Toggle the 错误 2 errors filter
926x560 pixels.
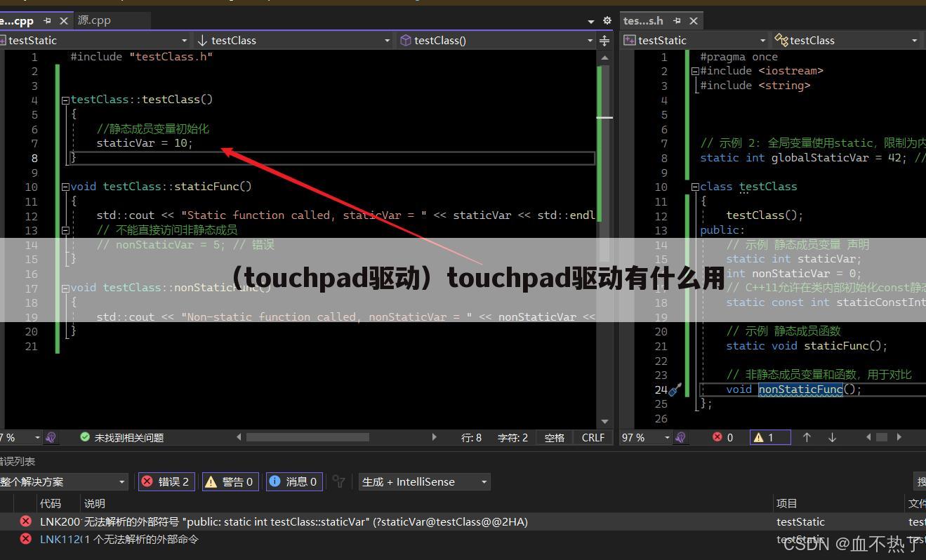tap(166, 481)
